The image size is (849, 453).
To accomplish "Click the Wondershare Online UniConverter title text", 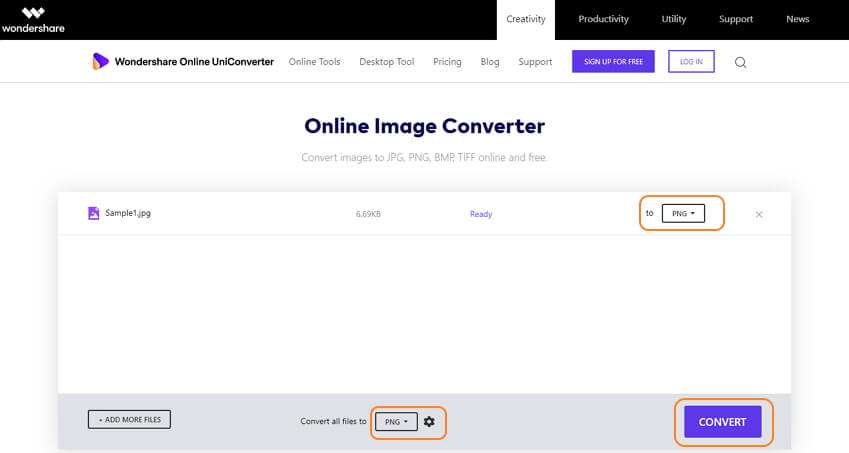I will pyautogui.click(x=194, y=62).
